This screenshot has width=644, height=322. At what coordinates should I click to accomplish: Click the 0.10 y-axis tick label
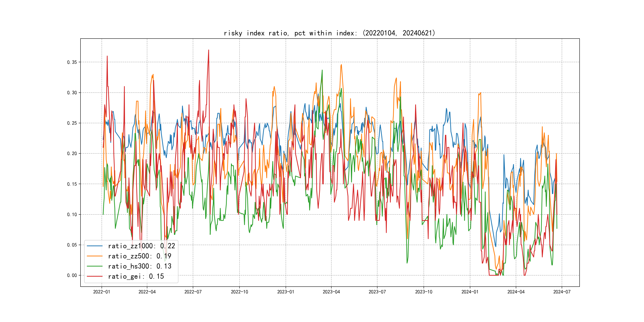(72, 214)
